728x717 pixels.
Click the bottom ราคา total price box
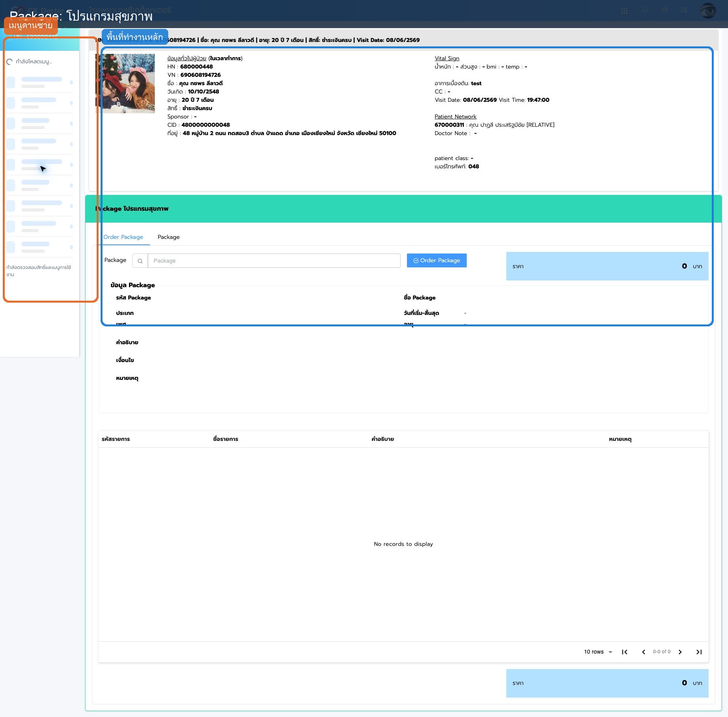pyautogui.click(x=607, y=683)
